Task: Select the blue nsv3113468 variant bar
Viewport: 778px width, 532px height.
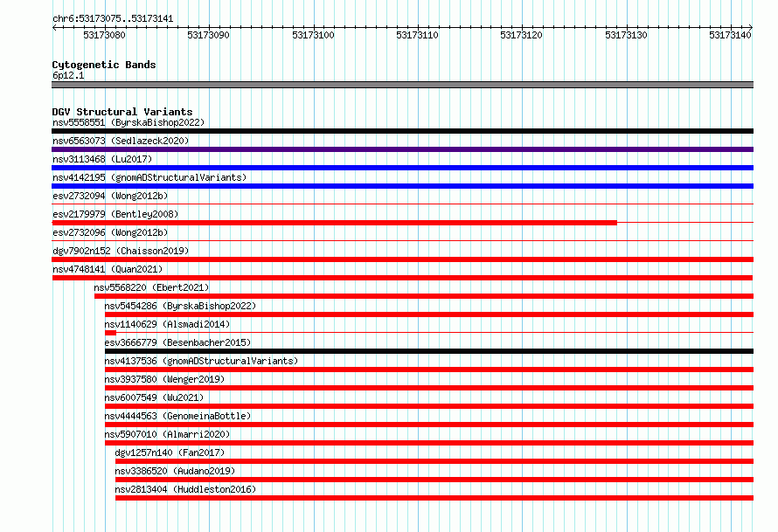Action: click(402, 168)
